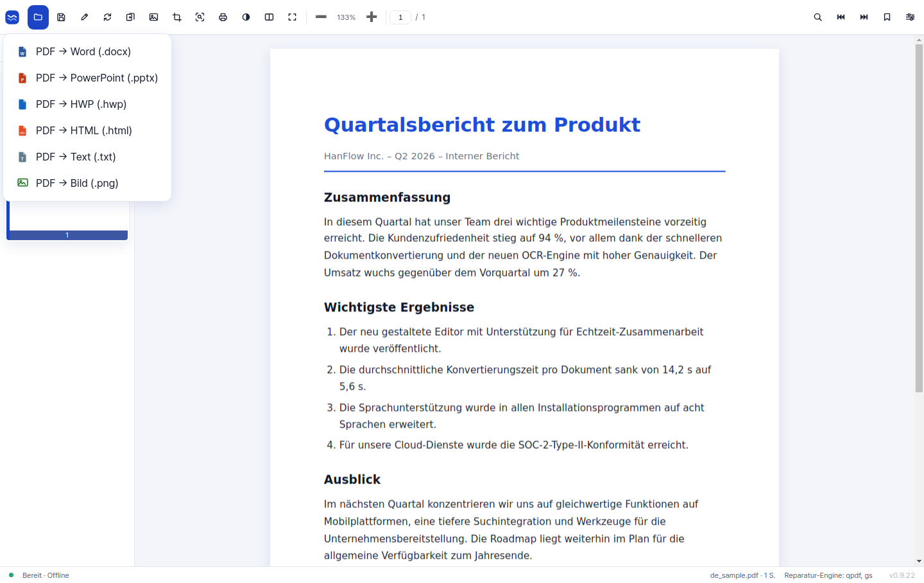
Task: Click the add page copy icon
Action: (130, 17)
